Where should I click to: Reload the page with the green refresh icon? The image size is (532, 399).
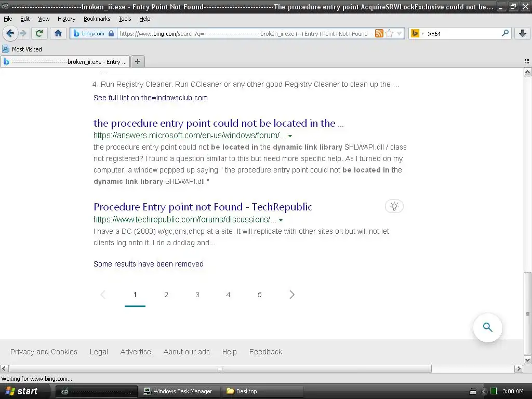[x=39, y=33]
